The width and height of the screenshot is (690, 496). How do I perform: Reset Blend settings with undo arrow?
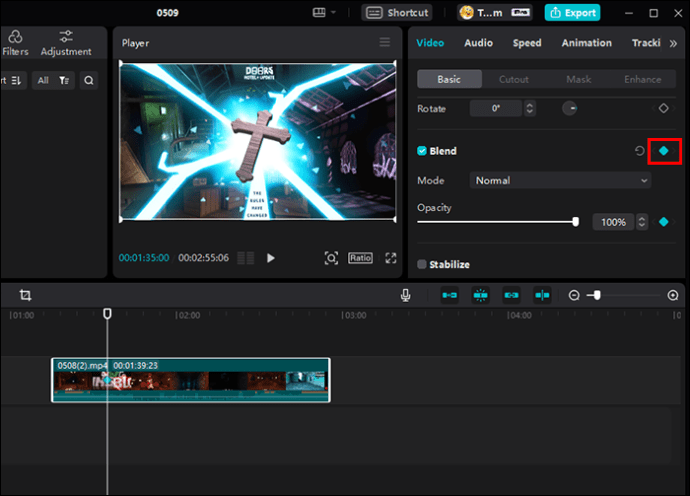point(639,151)
